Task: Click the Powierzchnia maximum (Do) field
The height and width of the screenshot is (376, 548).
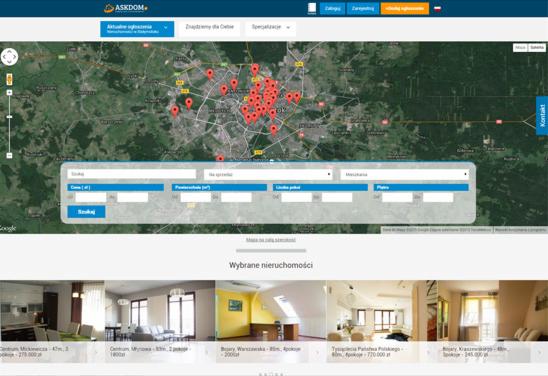Action: click(236, 197)
